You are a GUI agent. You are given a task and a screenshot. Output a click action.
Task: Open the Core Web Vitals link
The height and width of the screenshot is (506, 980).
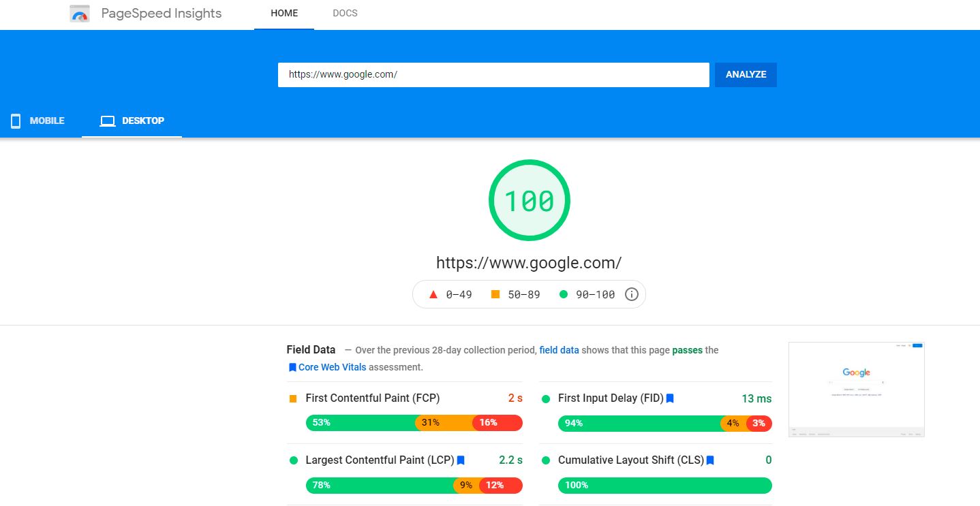(x=332, y=367)
